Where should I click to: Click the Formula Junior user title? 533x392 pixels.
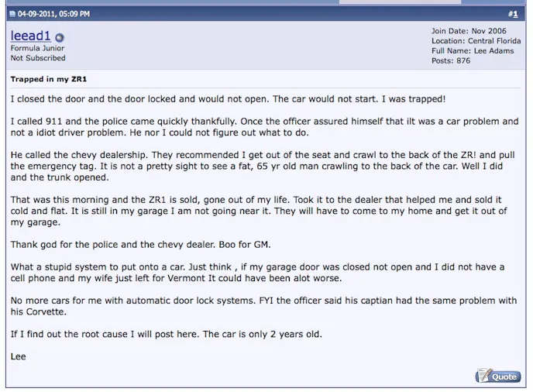36,48
